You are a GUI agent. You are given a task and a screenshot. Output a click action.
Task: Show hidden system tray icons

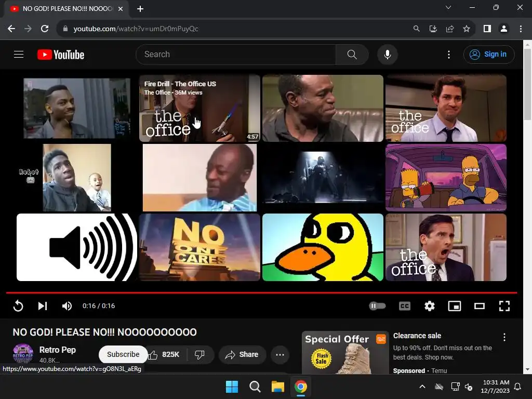[x=422, y=387]
